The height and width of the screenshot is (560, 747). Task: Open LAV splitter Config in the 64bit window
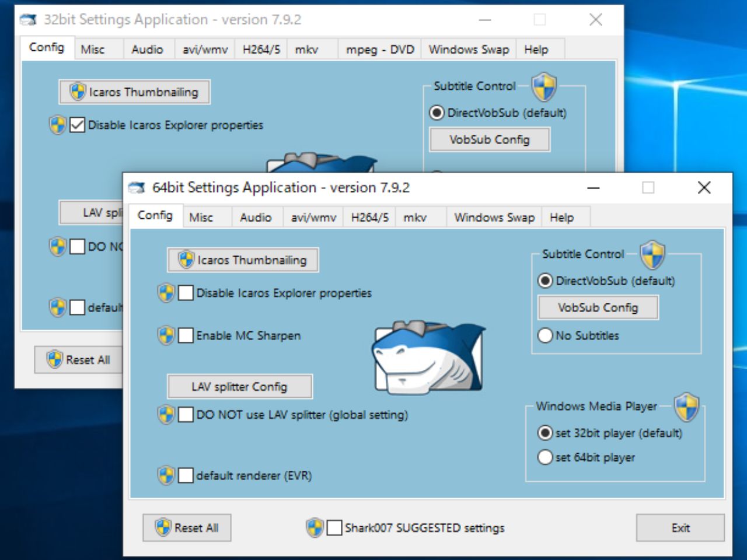(240, 386)
